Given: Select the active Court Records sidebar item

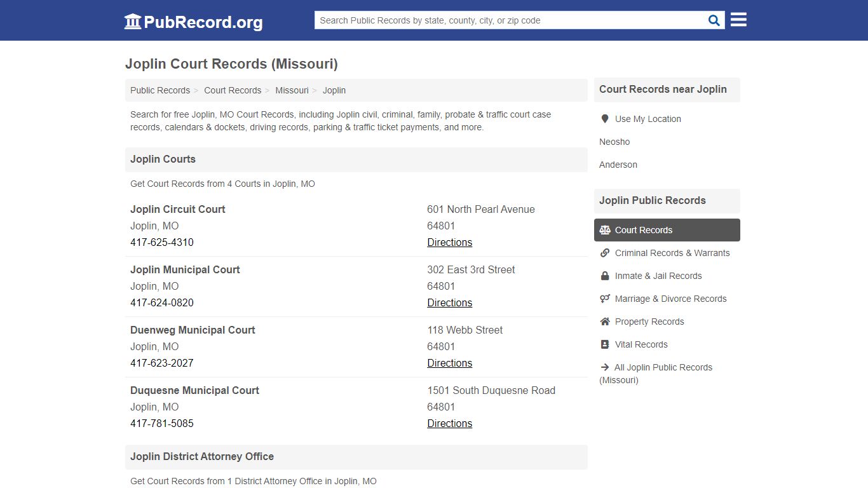Looking at the screenshot, I should coord(667,230).
